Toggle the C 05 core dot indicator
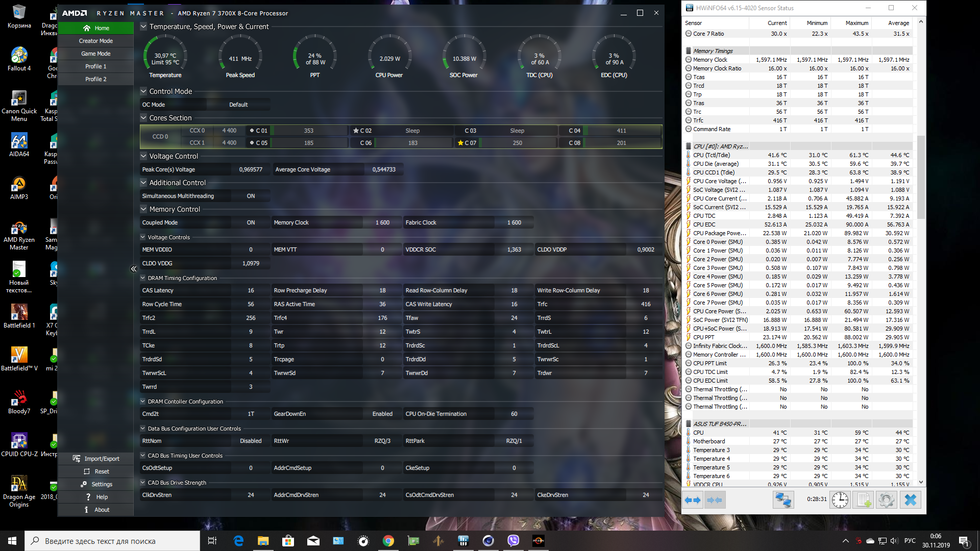Viewport: 980px width, 551px height. tap(252, 143)
